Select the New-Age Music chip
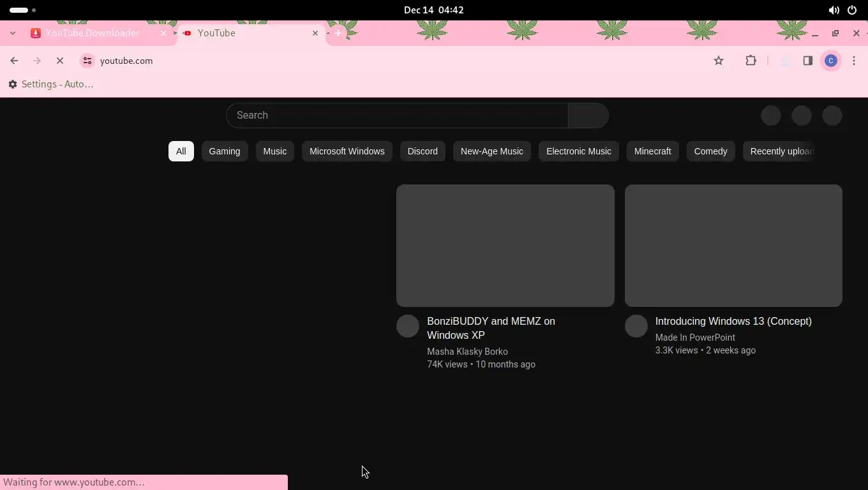This screenshot has width=868, height=490. pos(492,151)
